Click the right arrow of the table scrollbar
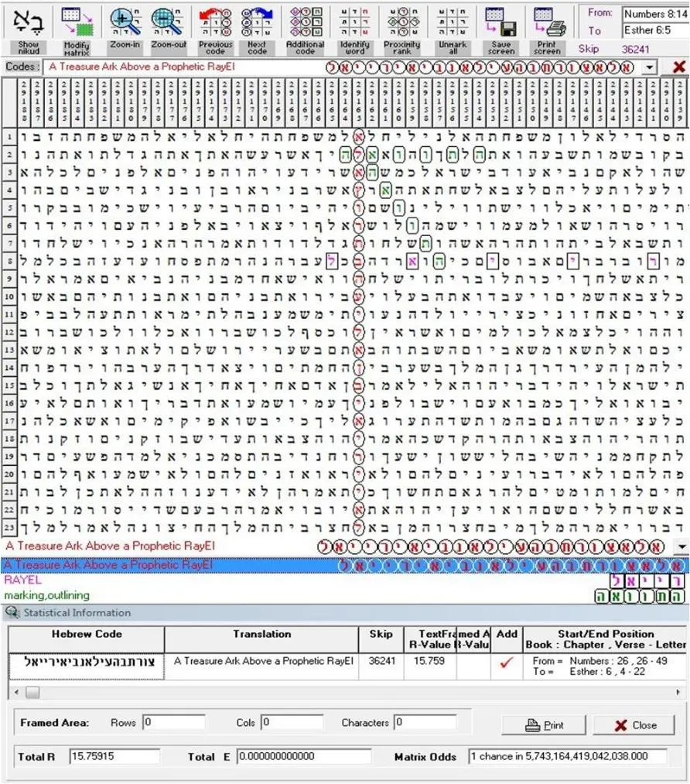690x784 pixels. click(678, 693)
